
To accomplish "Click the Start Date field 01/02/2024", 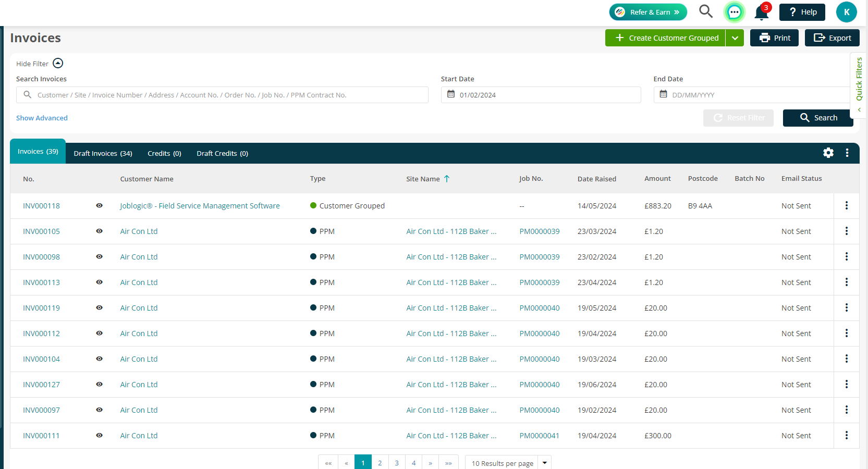I will coord(541,95).
